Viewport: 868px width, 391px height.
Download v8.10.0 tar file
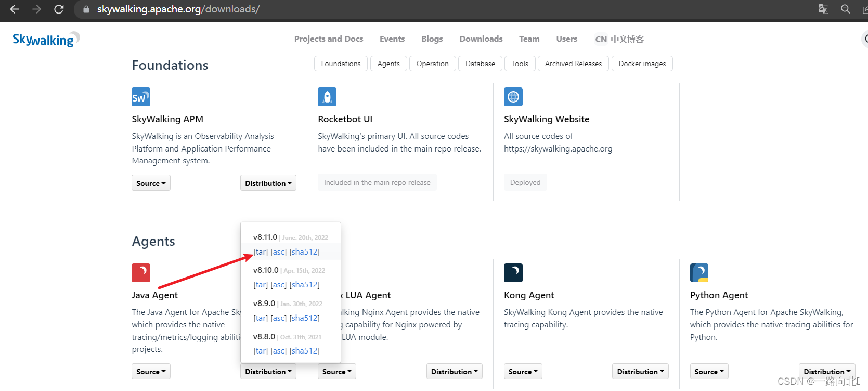pyautogui.click(x=261, y=284)
